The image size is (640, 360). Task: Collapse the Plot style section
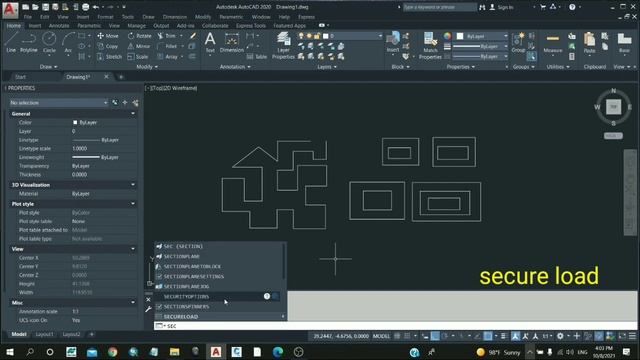click(133, 204)
